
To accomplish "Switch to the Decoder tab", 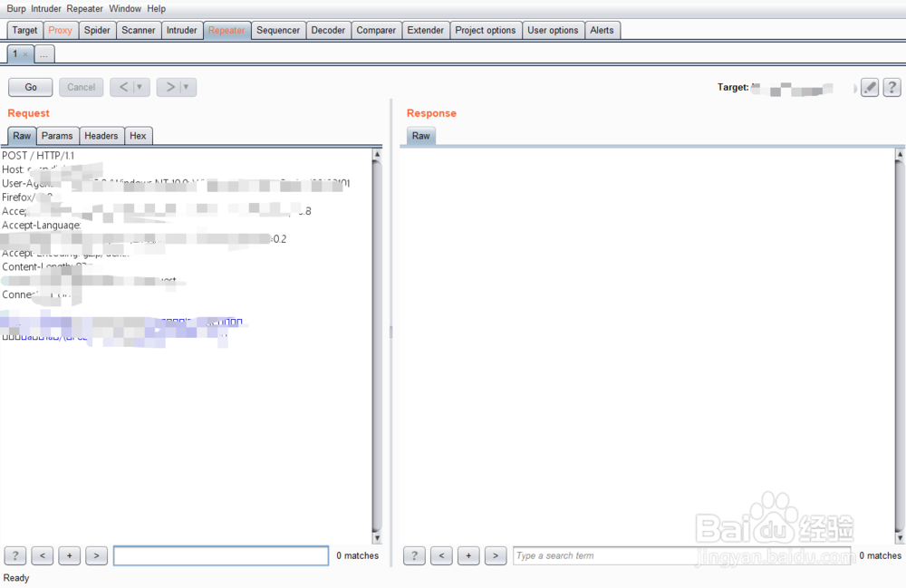I will click(328, 30).
